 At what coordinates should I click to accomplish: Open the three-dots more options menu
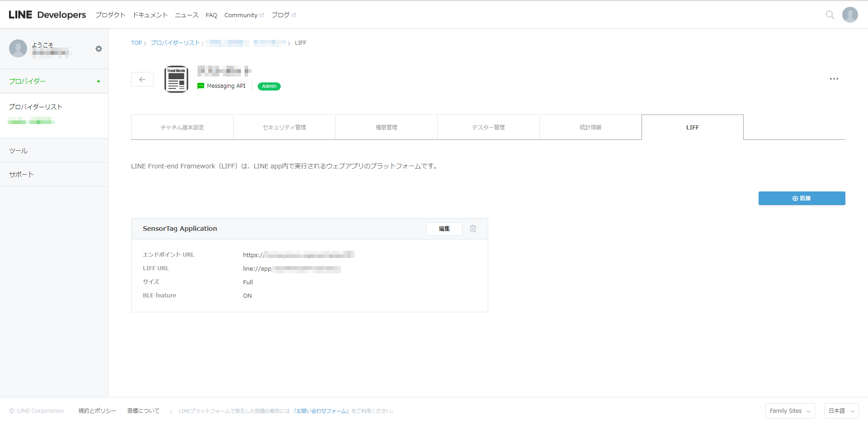click(x=834, y=79)
